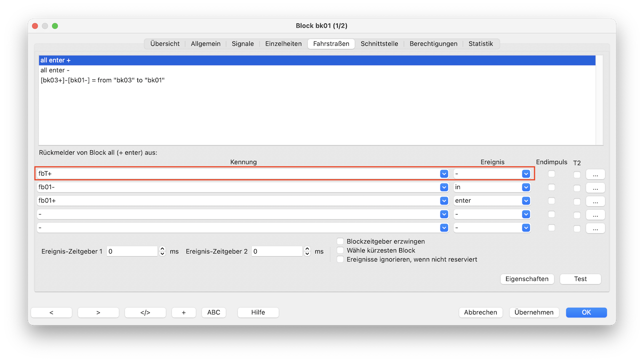Click the next block '>' button
The width and height of the screenshot is (644, 362).
[98, 313]
